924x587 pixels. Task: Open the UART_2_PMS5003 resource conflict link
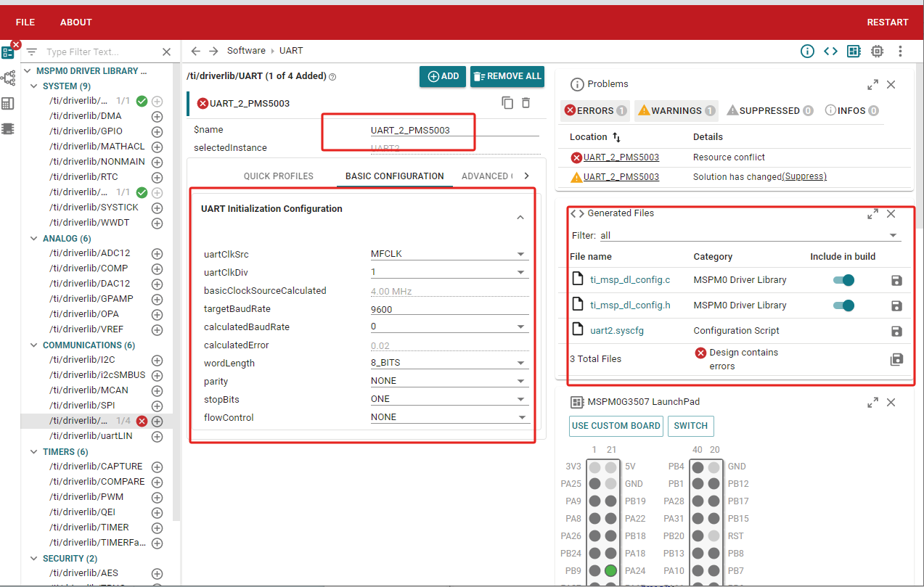621,157
